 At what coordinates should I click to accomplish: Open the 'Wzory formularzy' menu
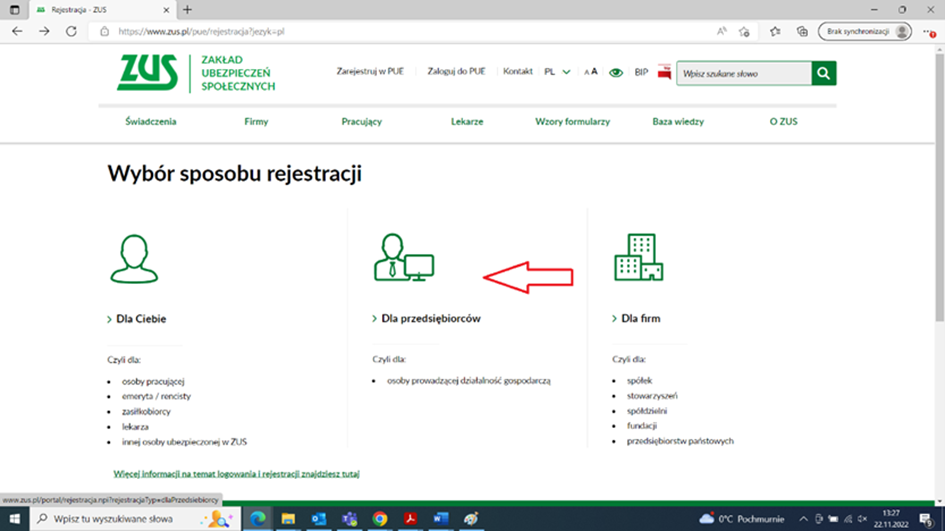point(572,122)
